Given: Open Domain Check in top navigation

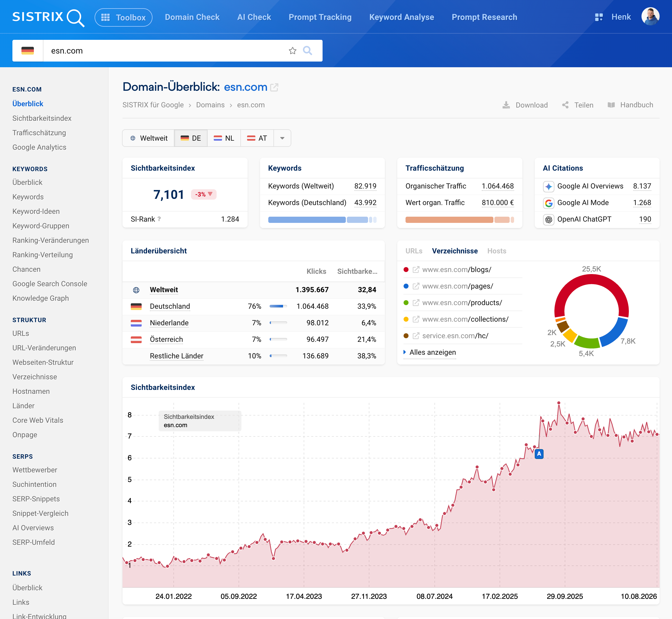Looking at the screenshot, I should (192, 17).
